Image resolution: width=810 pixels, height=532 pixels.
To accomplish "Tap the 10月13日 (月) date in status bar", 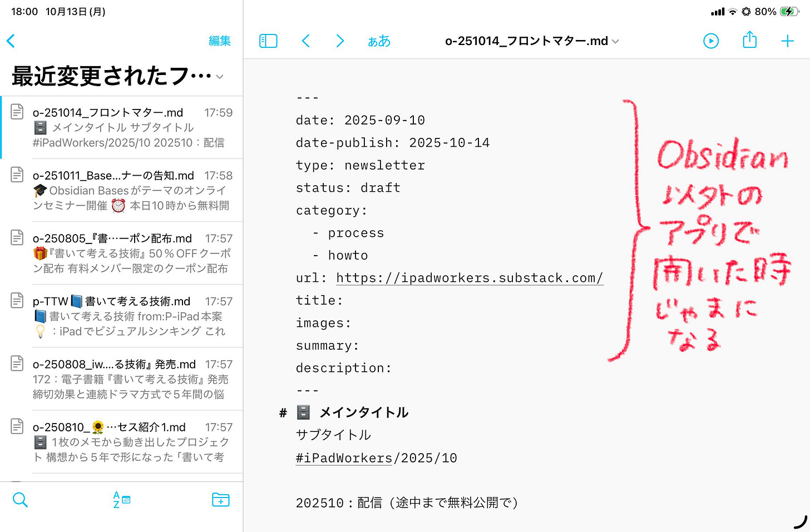I will (x=76, y=12).
